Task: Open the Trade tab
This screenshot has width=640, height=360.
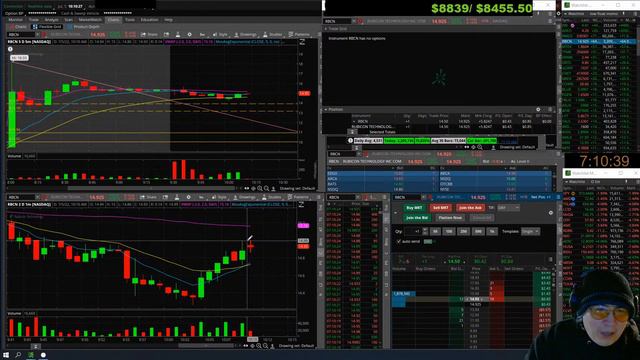Action: pyautogui.click(x=33, y=20)
